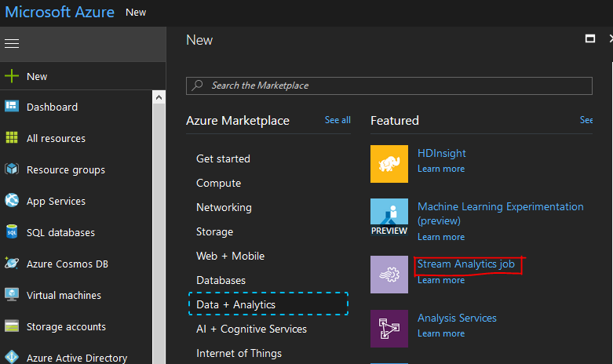Select Databases category
613x364 pixels.
[x=221, y=280]
